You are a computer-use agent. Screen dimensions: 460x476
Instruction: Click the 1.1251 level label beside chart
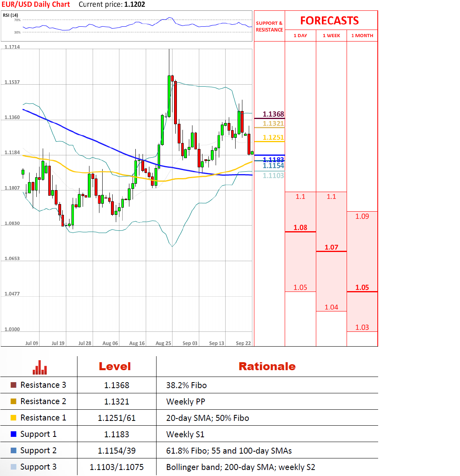click(x=273, y=137)
